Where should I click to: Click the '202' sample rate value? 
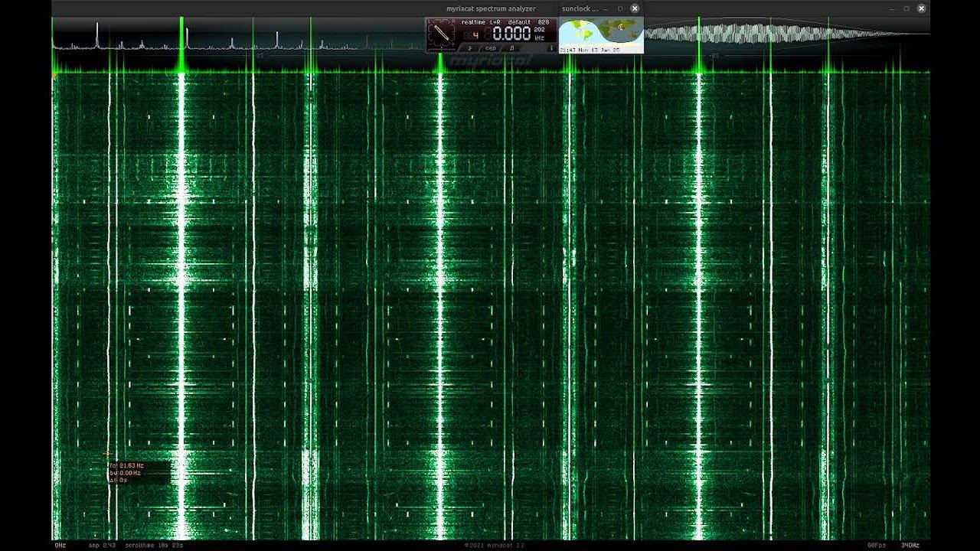pyautogui.click(x=539, y=29)
